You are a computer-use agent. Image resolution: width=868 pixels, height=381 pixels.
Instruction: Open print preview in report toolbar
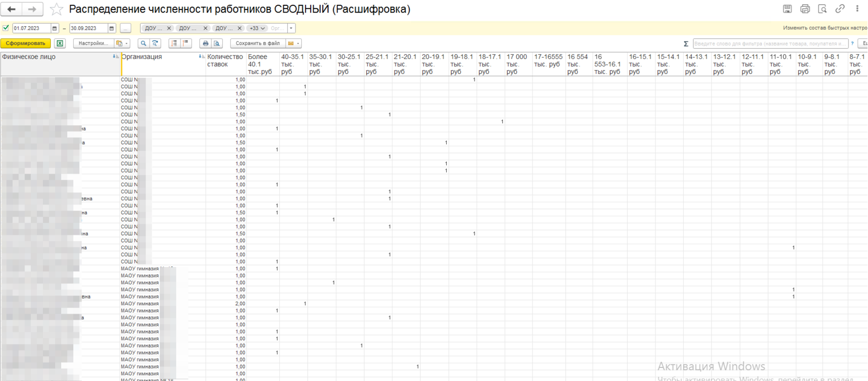pos(217,43)
